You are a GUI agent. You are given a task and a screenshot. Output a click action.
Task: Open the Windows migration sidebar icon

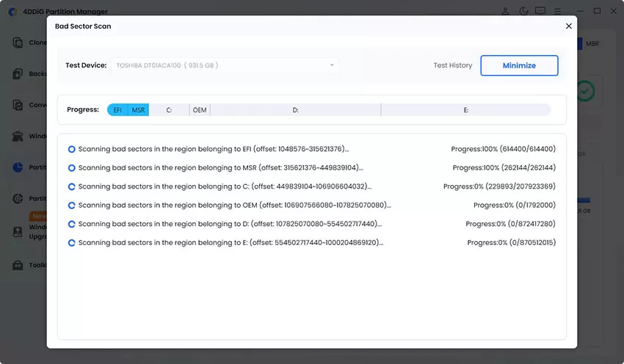(18, 136)
